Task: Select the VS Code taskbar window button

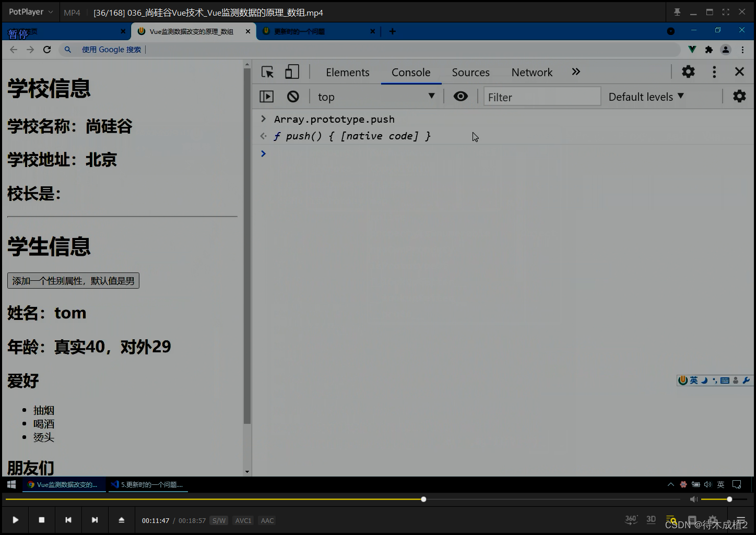Action: [148, 484]
